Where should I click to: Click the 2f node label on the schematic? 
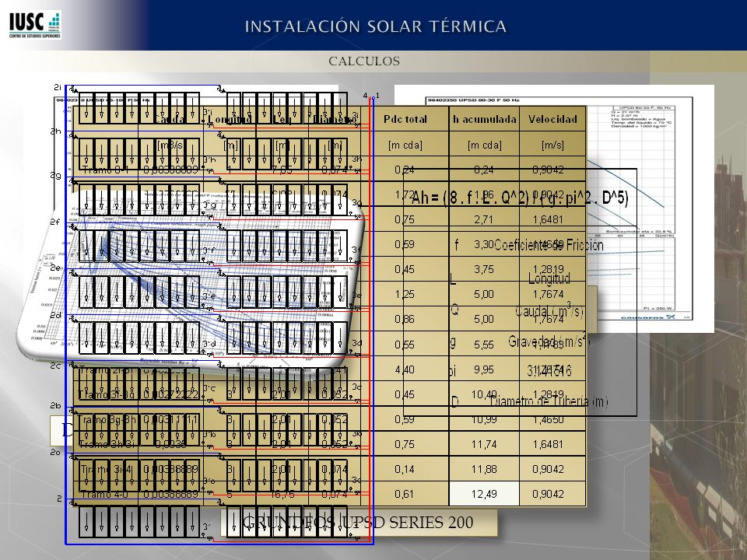tap(54, 222)
